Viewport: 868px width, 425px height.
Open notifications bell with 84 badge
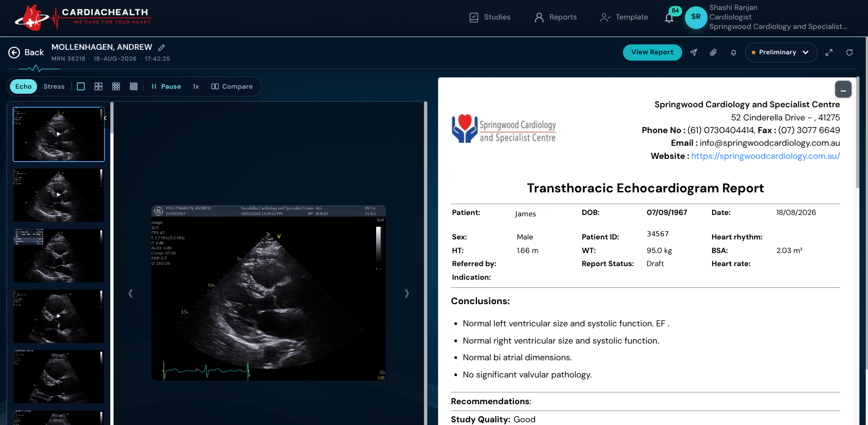point(670,17)
